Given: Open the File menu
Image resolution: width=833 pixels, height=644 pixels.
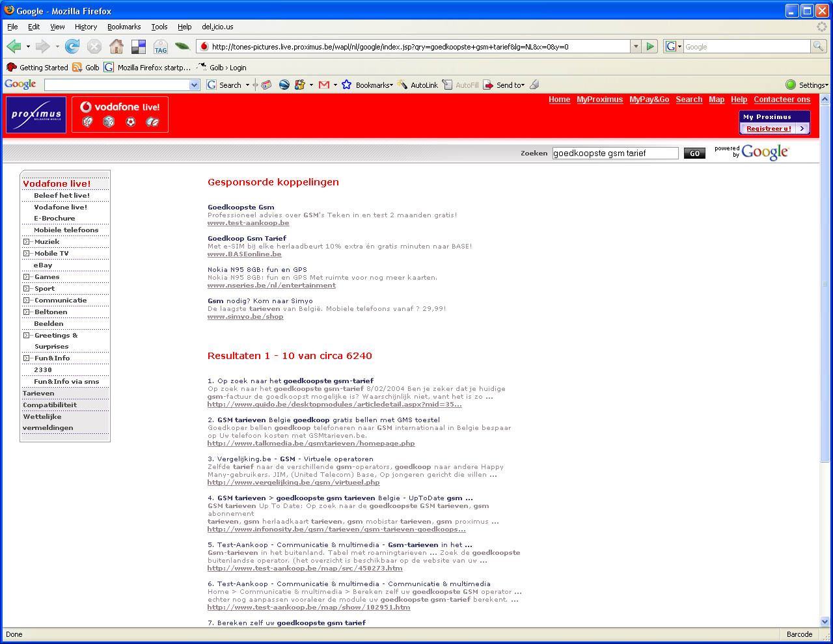Looking at the screenshot, I should point(12,27).
